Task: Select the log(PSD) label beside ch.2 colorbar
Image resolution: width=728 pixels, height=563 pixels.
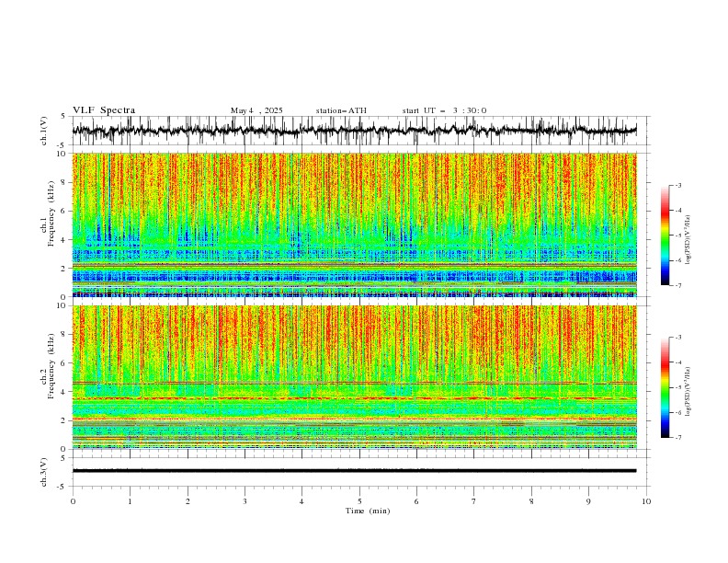Action: click(688, 392)
